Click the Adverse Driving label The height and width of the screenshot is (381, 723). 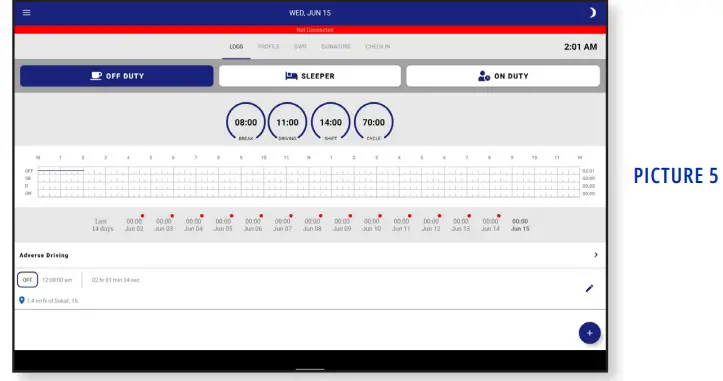[44, 255]
